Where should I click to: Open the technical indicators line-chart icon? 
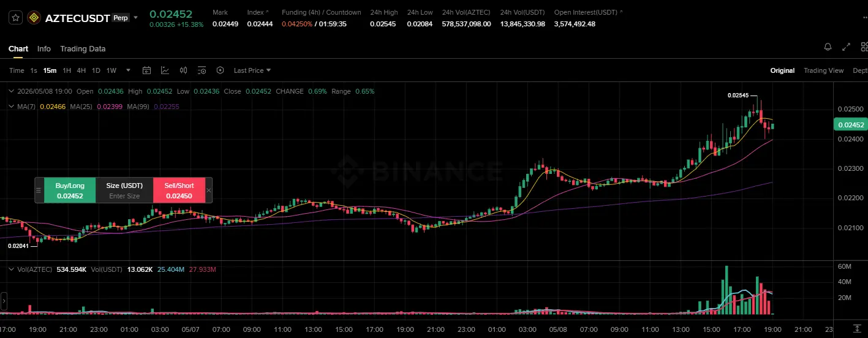pos(165,70)
